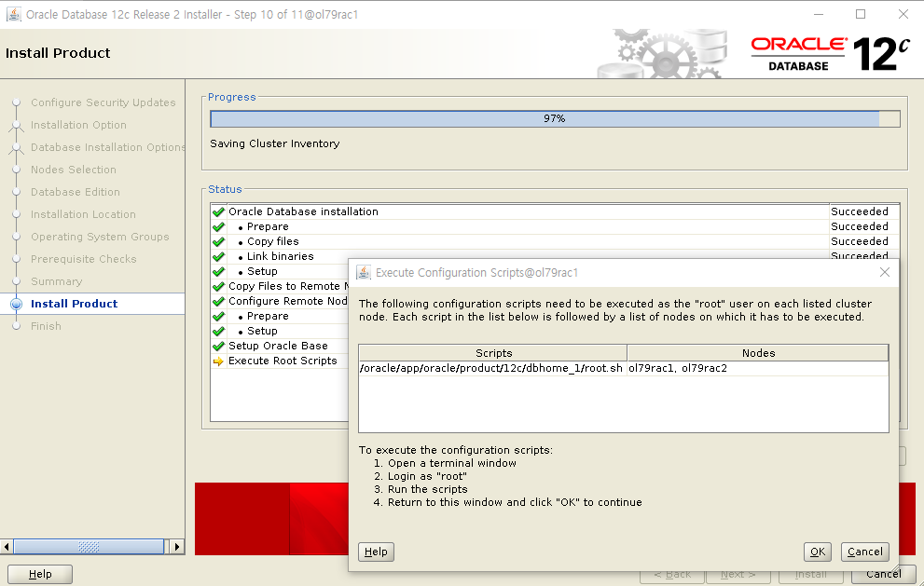This screenshot has height=586, width=924.
Task: Click the green check beside Copy Files to Remote
Action: pyautogui.click(x=218, y=286)
